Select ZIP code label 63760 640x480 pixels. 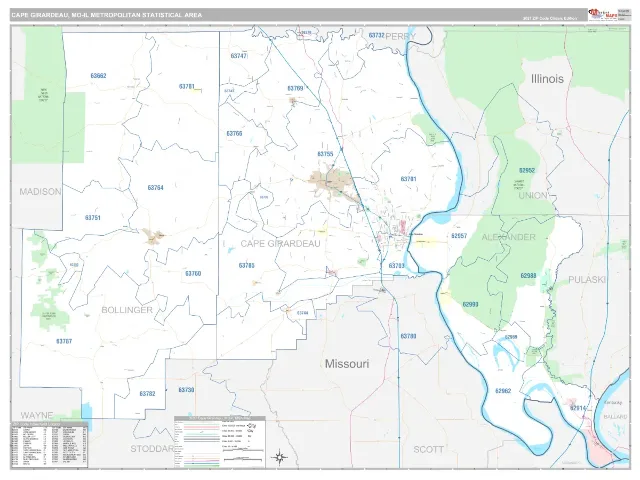[x=193, y=273]
